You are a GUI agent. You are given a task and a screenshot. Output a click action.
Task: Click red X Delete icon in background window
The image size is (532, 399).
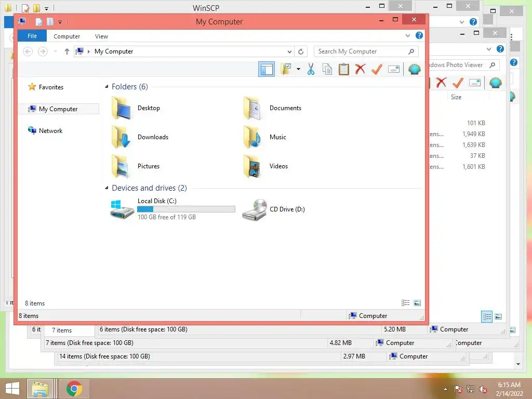441,83
